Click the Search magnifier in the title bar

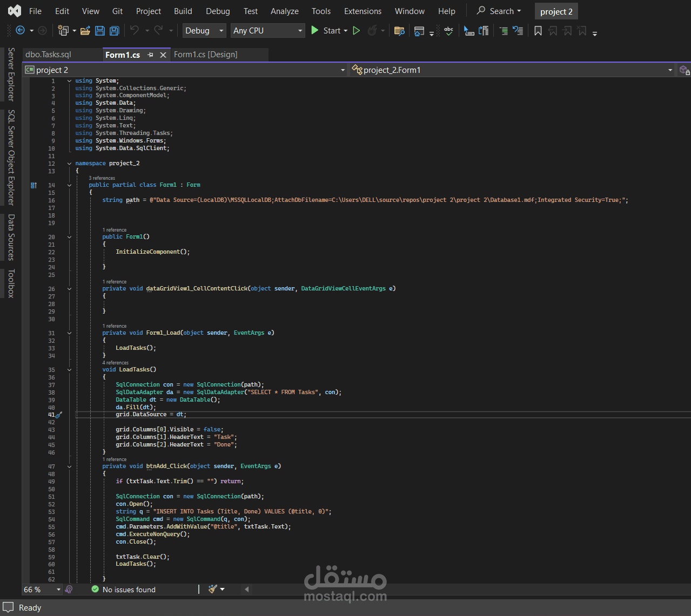click(481, 11)
